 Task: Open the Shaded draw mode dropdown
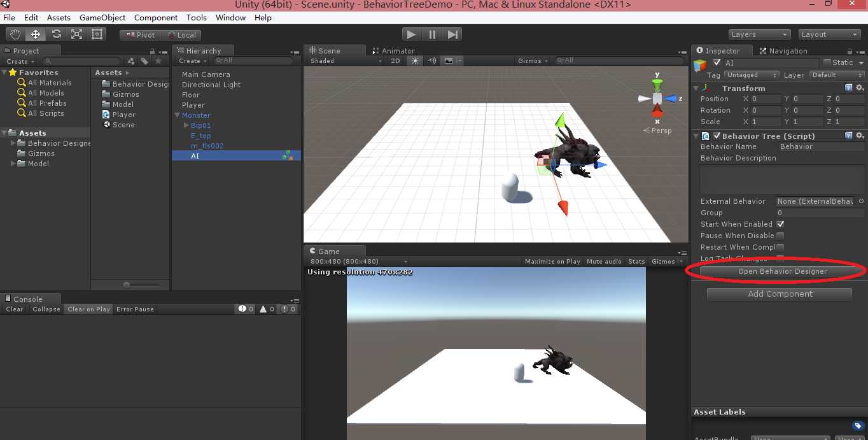[346, 60]
